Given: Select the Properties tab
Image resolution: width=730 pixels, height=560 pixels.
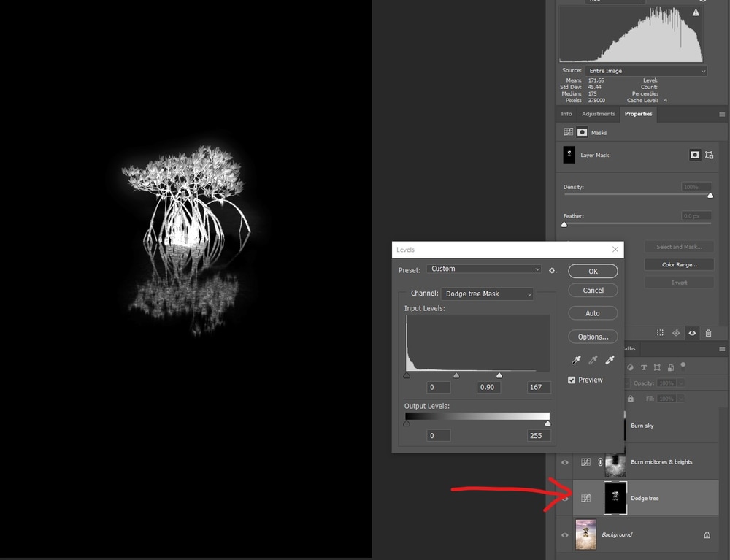Looking at the screenshot, I should 638,114.
